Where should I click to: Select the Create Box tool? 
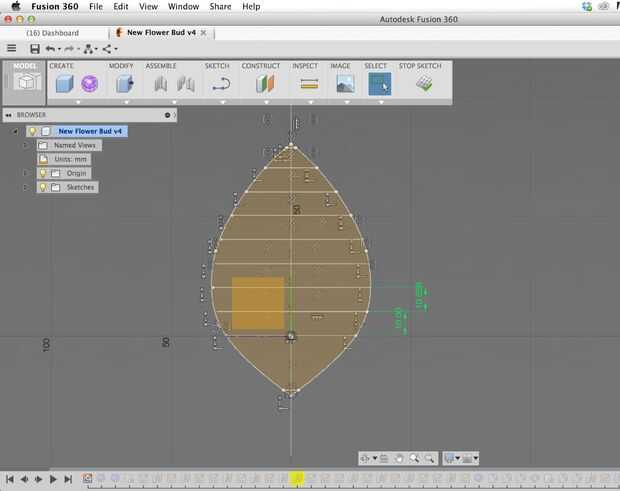click(x=64, y=84)
